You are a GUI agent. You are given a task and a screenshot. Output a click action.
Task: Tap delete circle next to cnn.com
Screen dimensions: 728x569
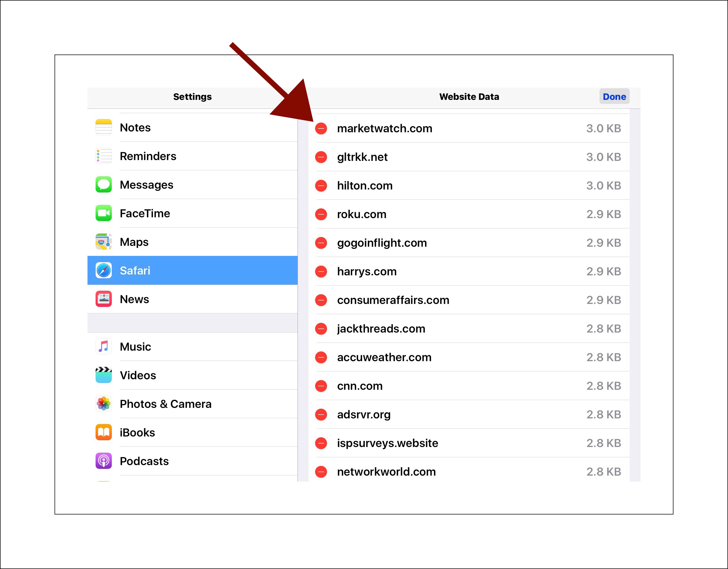321,386
